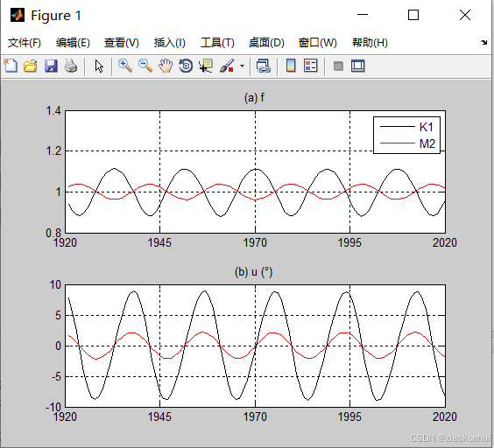Click the Hide Plot Tools icon
This screenshot has height=448, width=494.
pyautogui.click(x=338, y=66)
